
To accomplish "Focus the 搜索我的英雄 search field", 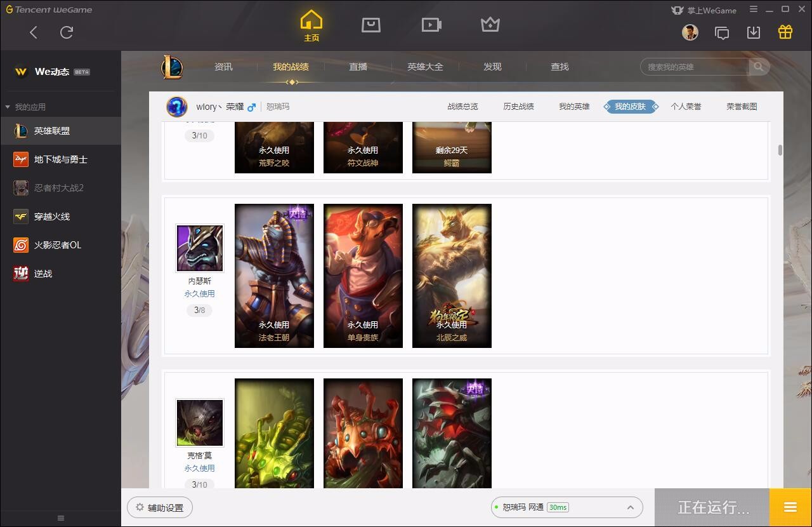I will pyautogui.click(x=695, y=67).
